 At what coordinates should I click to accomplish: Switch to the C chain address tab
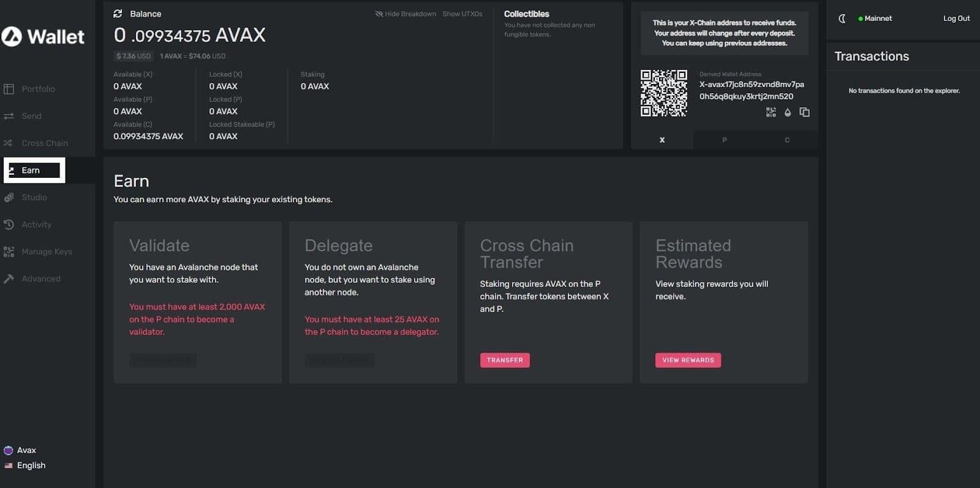787,140
